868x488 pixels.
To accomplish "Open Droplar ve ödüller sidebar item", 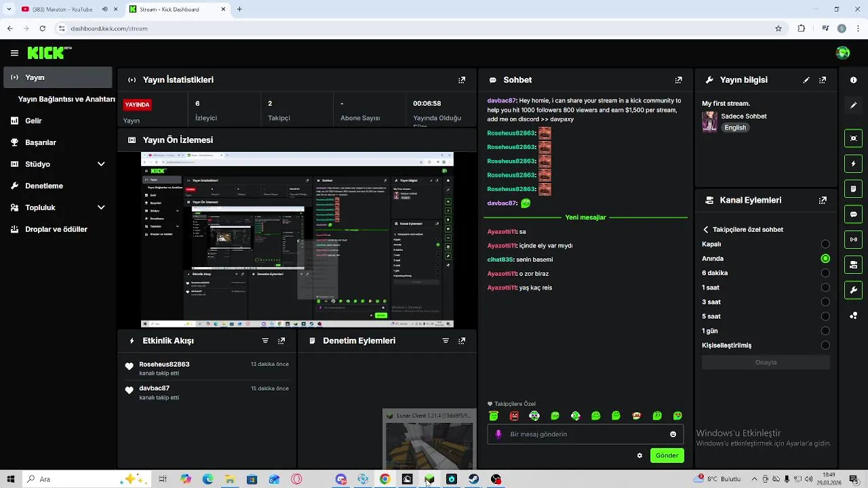I will coord(58,229).
